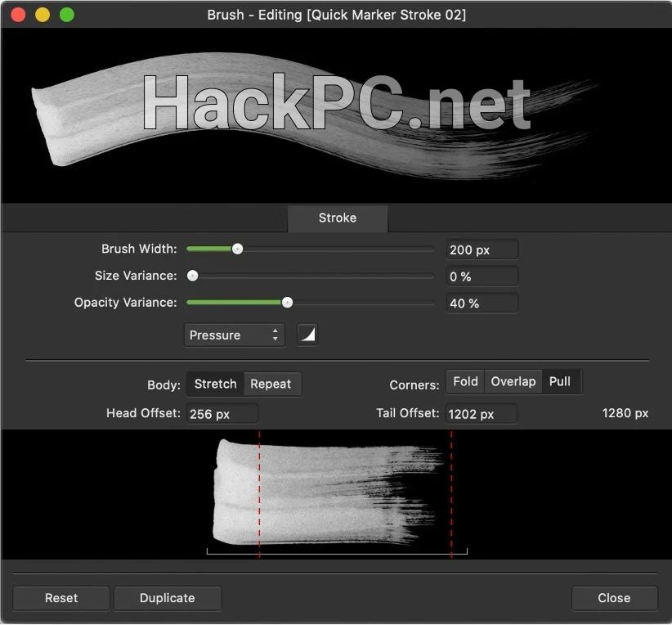Click the Size Variance slider handle

pyautogui.click(x=193, y=276)
